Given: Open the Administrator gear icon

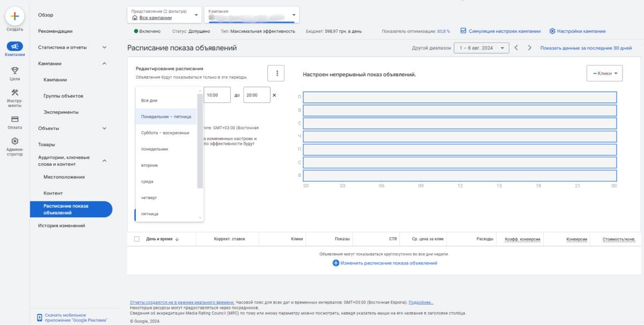Looking at the screenshot, I should 15,141.
